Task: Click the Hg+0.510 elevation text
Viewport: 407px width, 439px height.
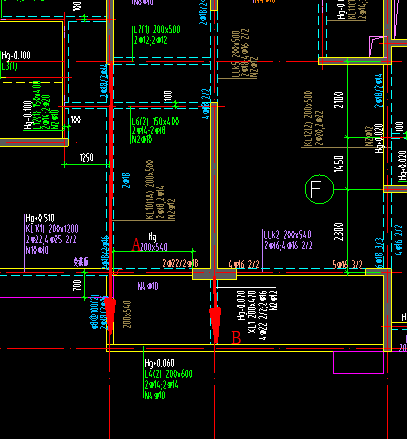Action: (x=40, y=218)
